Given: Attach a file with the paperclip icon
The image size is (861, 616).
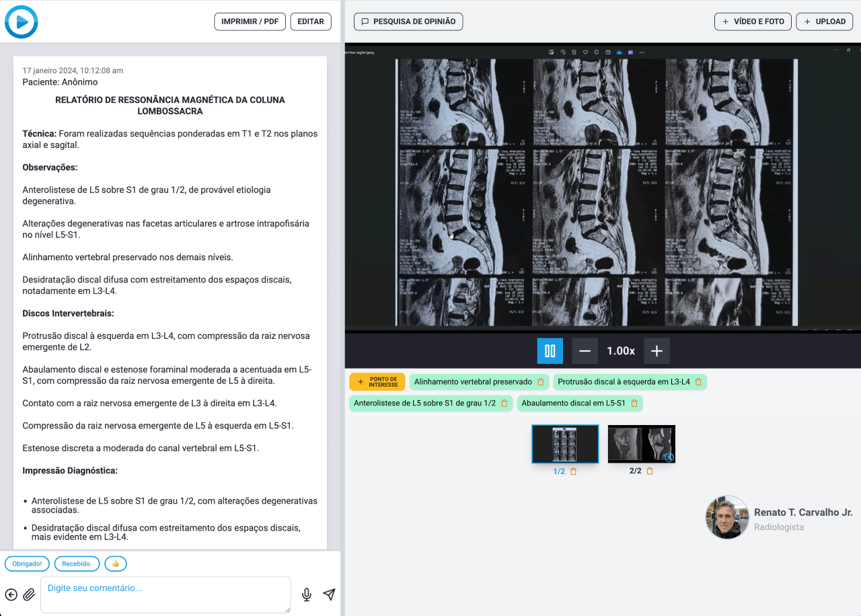Looking at the screenshot, I should tap(28, 594).
